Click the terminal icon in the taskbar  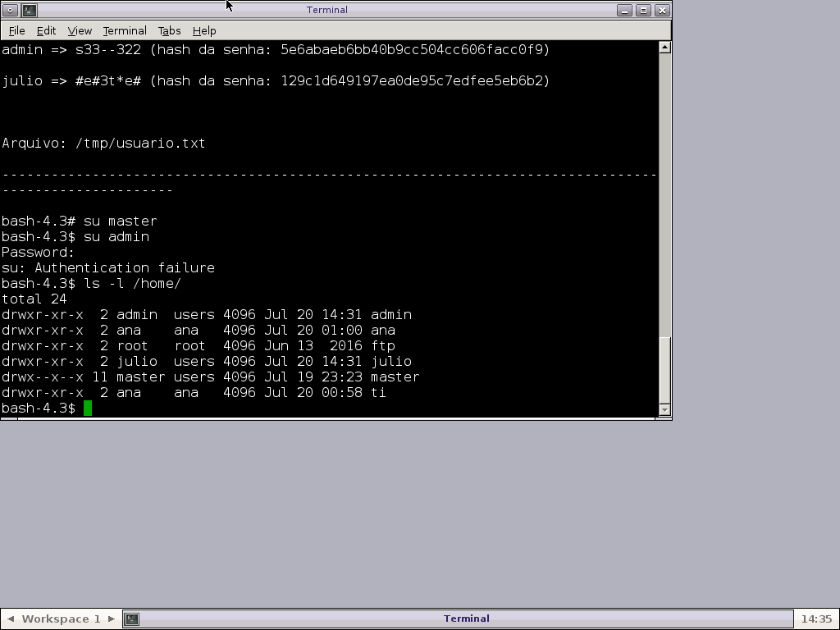click(132, 619)
